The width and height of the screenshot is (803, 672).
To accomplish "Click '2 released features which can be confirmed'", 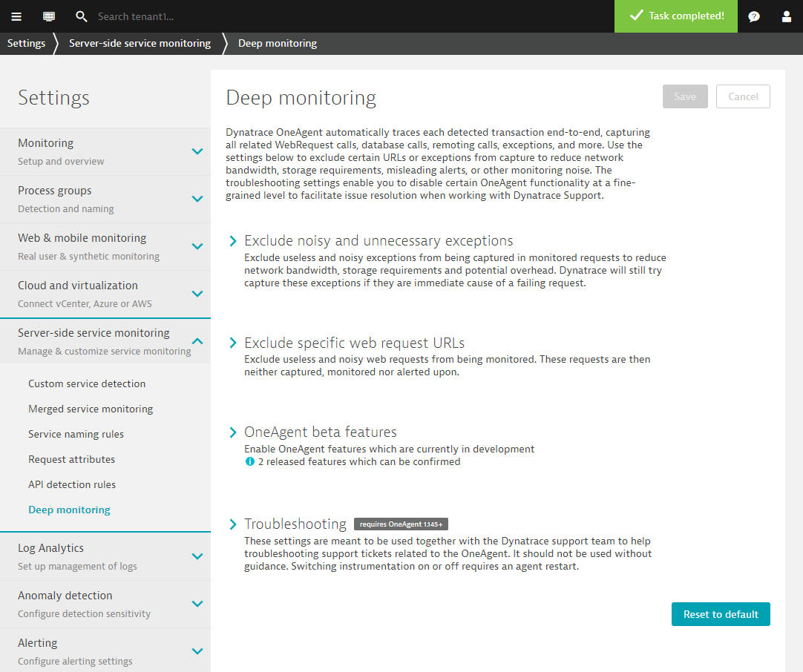I will (x=359, y=461).
